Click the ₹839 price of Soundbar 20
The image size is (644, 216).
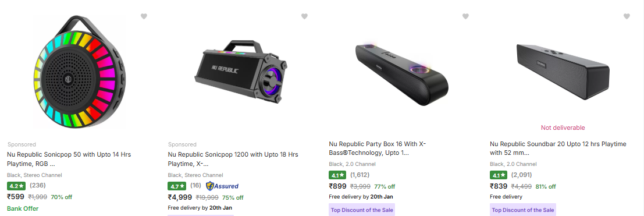pos(499,186)
